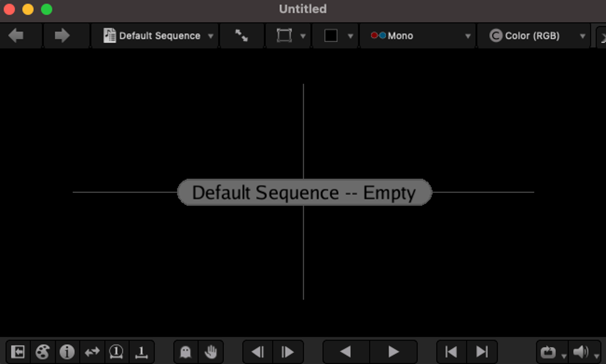Screen dimensions: 606x364
Task: Play backward with the left triangle button
Action: (346, 352)
